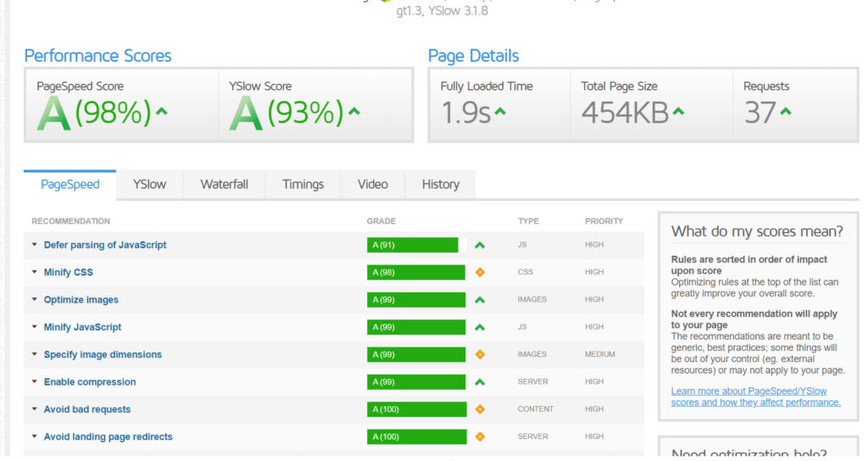Expand arrow beside Specify image dimensions
The height and width of the screenshot is (461, 868).
[34, 354]
